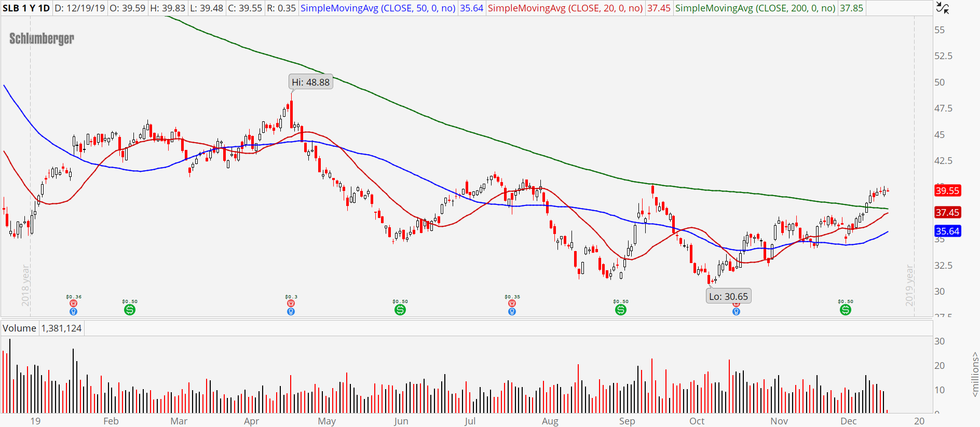Image resolution: width=980 pixels, height=427 pixels.
Task: Click the 37.85 value of the 200-day average
Action: (852, 8)
